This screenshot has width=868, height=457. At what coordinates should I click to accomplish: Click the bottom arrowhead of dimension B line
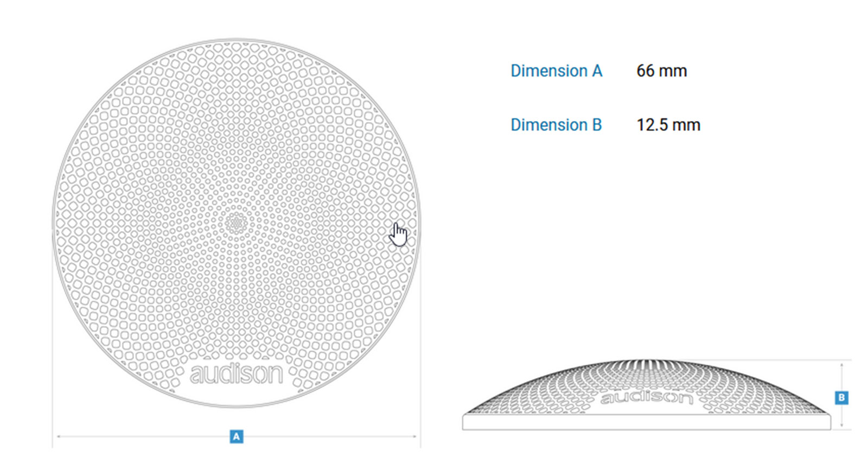[x=841, y=424]
